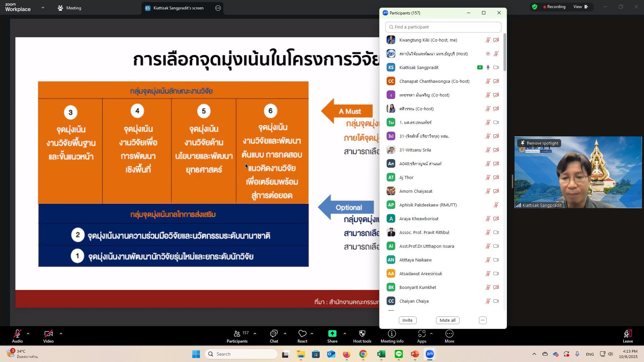Toggle Kiattisak Sangpradit's microphone icon in list
644x362 pixels.
[x=488, y=68]
